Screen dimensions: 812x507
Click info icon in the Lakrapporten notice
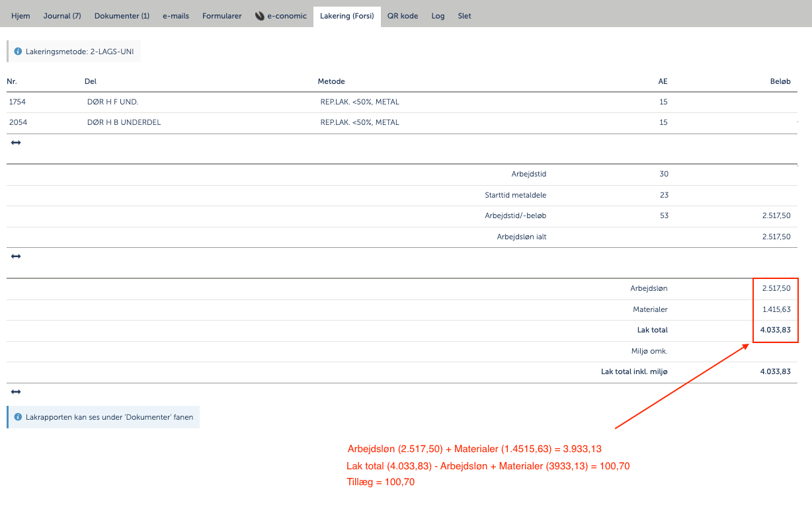point(18,418)
